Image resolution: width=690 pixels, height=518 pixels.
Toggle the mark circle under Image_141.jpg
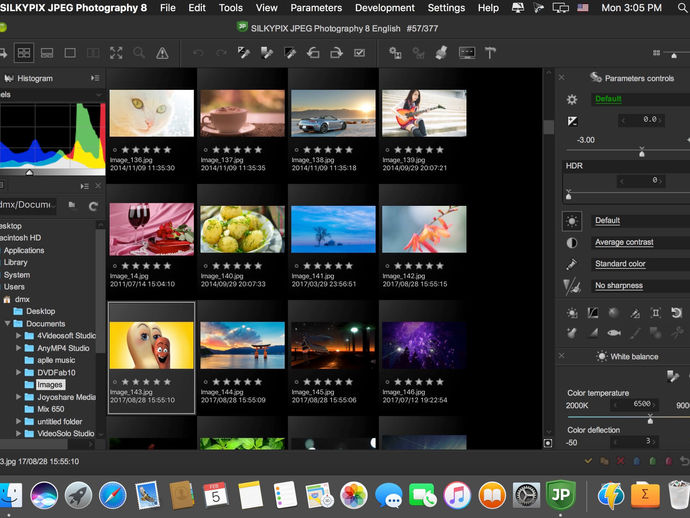[296, 266]
